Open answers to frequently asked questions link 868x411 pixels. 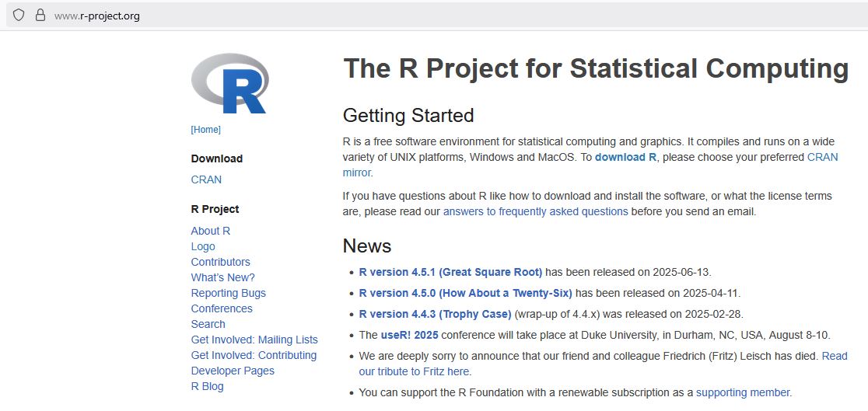point(535,211)
